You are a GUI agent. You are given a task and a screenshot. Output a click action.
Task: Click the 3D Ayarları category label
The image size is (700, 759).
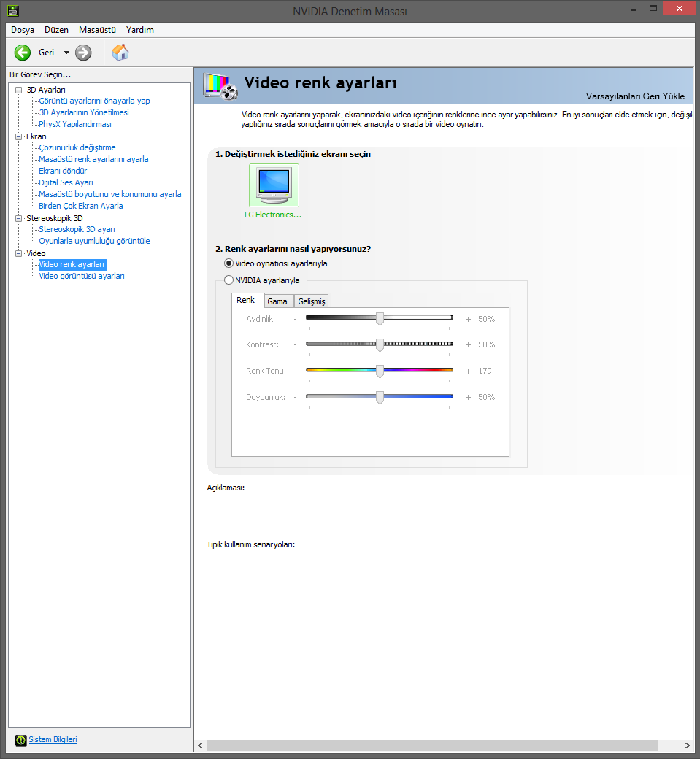click(x=46, y=90)
